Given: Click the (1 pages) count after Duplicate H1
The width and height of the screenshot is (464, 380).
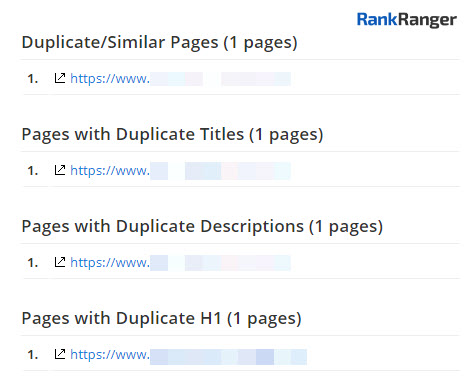Looking at the screenshot, I should coord(264,319).
